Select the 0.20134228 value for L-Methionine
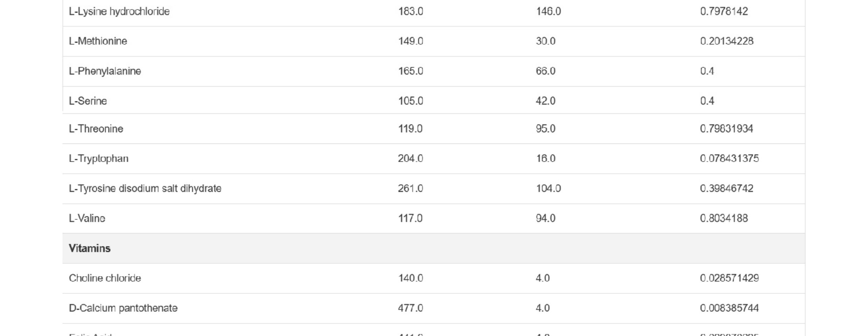Image resolution: width=868 pixels, height=336 pixels. click(727, 41)
